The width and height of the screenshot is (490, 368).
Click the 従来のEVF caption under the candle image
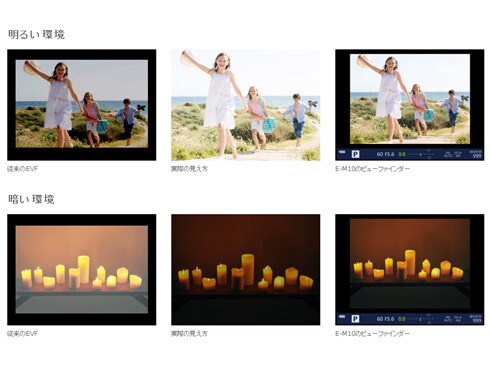23,333
